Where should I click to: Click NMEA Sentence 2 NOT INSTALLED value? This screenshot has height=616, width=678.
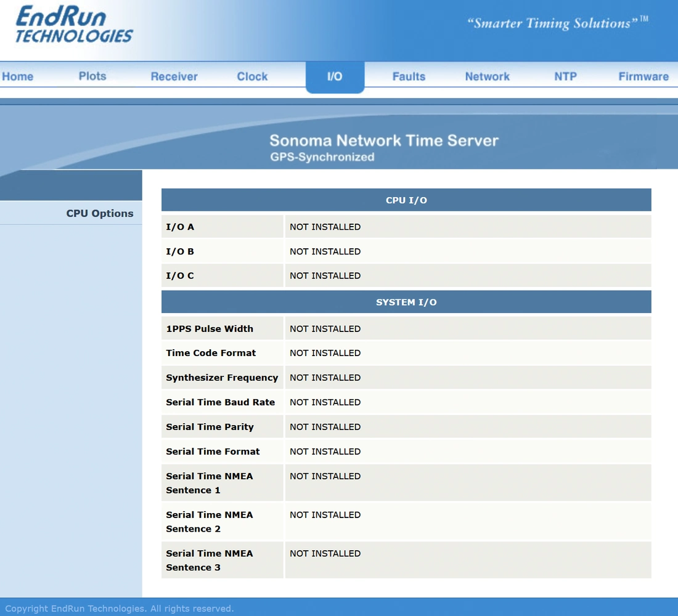325,515
